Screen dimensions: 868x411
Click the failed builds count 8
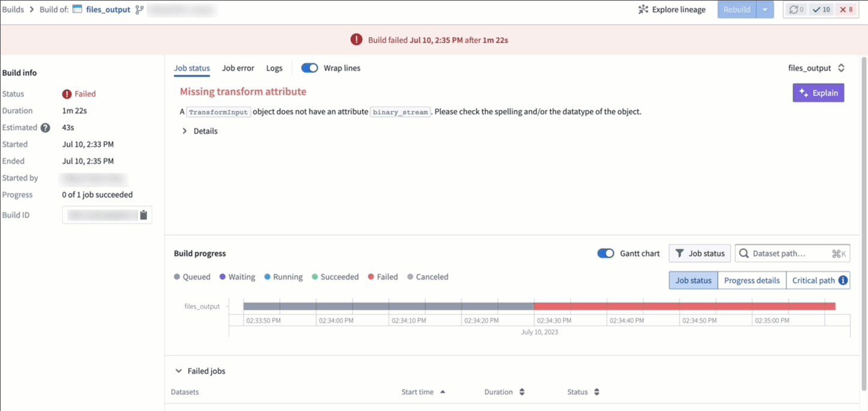point(846,10)
